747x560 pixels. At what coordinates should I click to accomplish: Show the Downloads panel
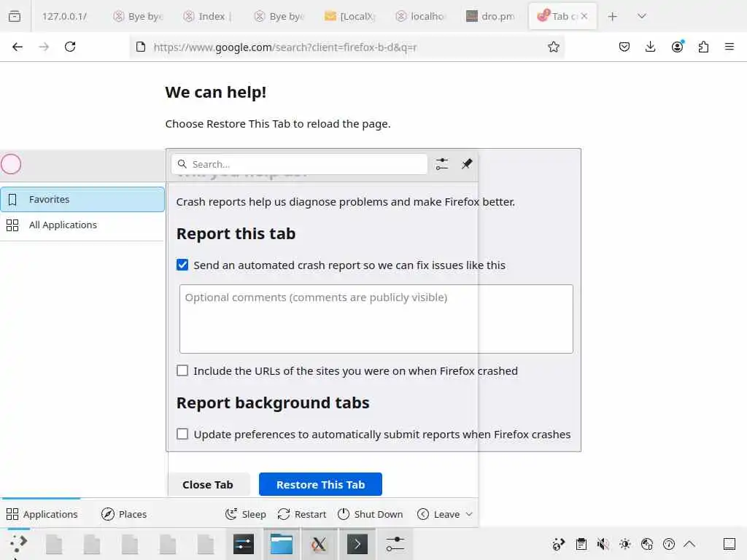(650, 47)
